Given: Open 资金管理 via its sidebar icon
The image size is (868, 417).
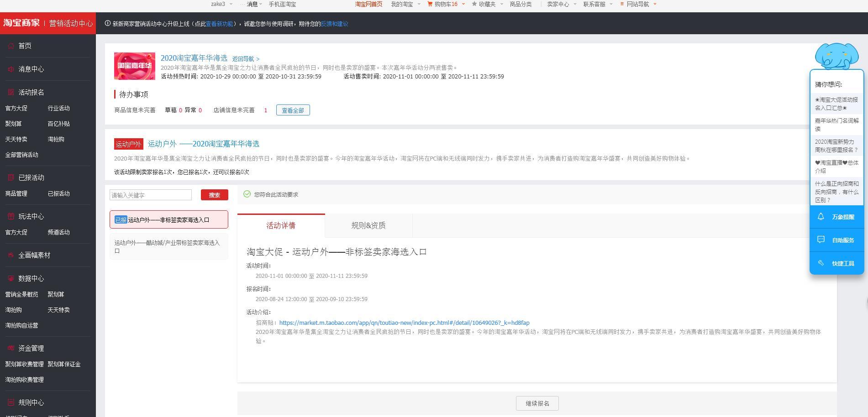Looking at the screenshot, I should pos(10,348).
